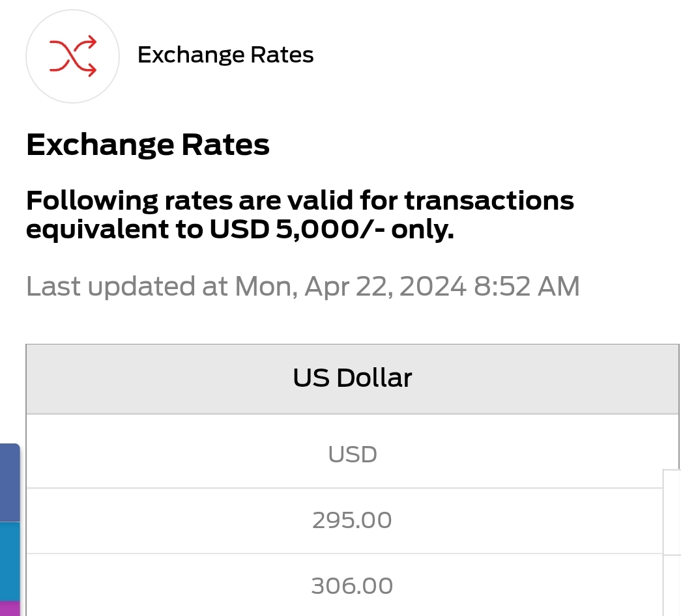
Task: Click the 'Following rates are valid' notice
Action: click(300, 215)
